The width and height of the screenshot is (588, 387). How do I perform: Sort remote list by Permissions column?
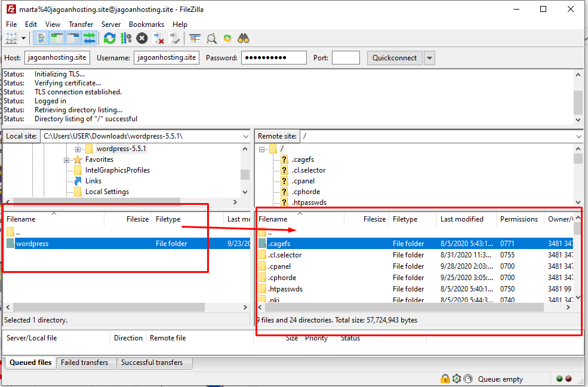520,219
